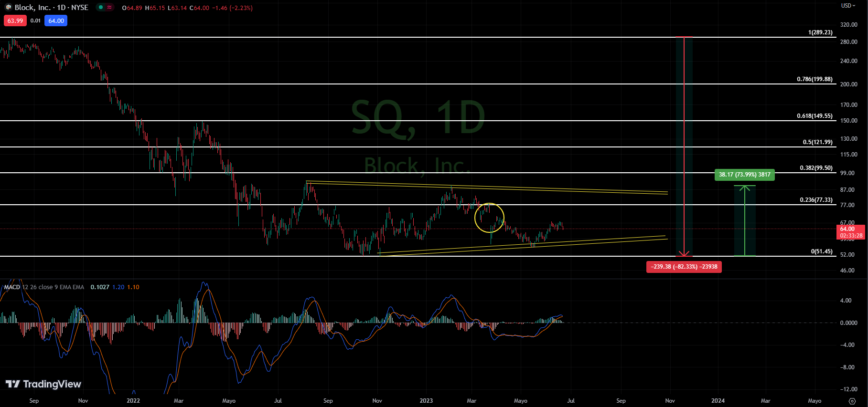
Task: Click the 0.0000 MACD axis label
Action: pos(848,323)
